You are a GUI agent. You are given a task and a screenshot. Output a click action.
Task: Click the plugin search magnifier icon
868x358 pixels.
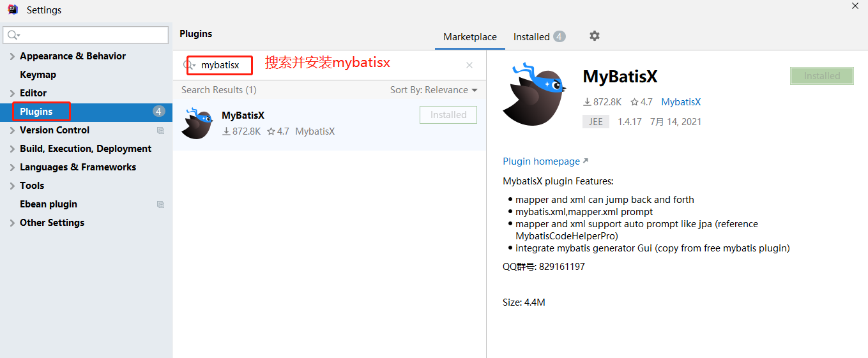[x=190, y=65]
